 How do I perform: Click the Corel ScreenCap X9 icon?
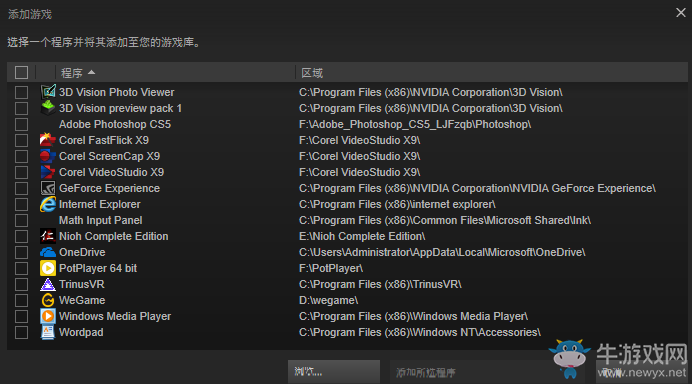pyautogui.click(x=48, y=156)
